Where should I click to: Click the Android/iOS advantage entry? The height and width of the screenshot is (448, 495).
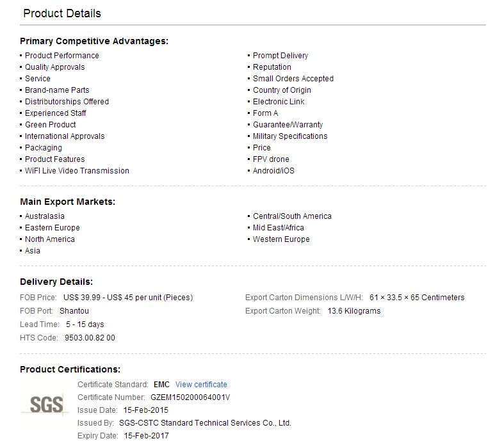[x=273, y=171]
